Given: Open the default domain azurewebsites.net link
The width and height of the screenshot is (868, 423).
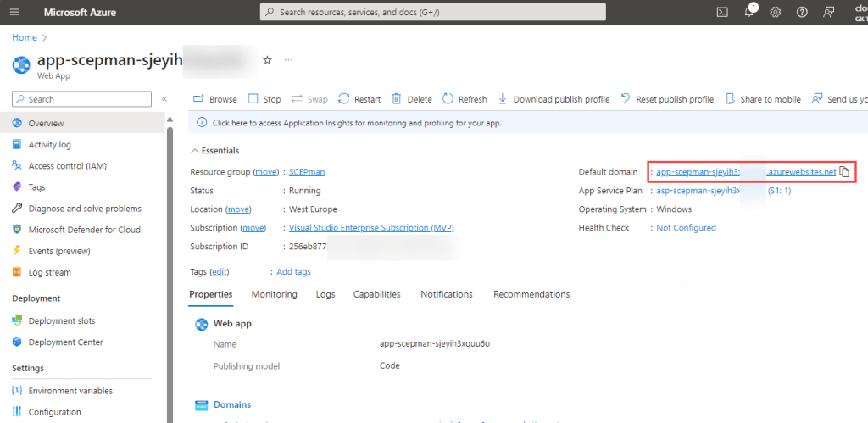Looking at the screenshot, I should tap(746, 171).
